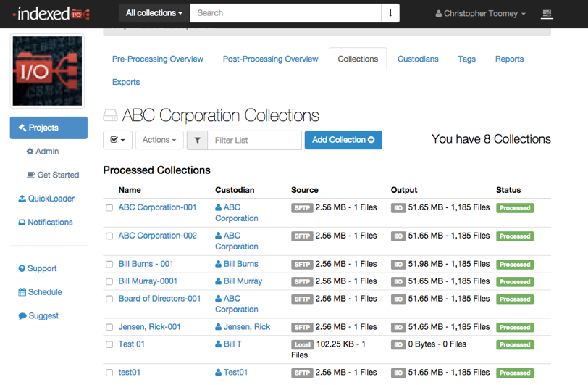Click the SFTP badge in test01 row
This screenshot has height=385, width=588.
(x=302, y=373)
